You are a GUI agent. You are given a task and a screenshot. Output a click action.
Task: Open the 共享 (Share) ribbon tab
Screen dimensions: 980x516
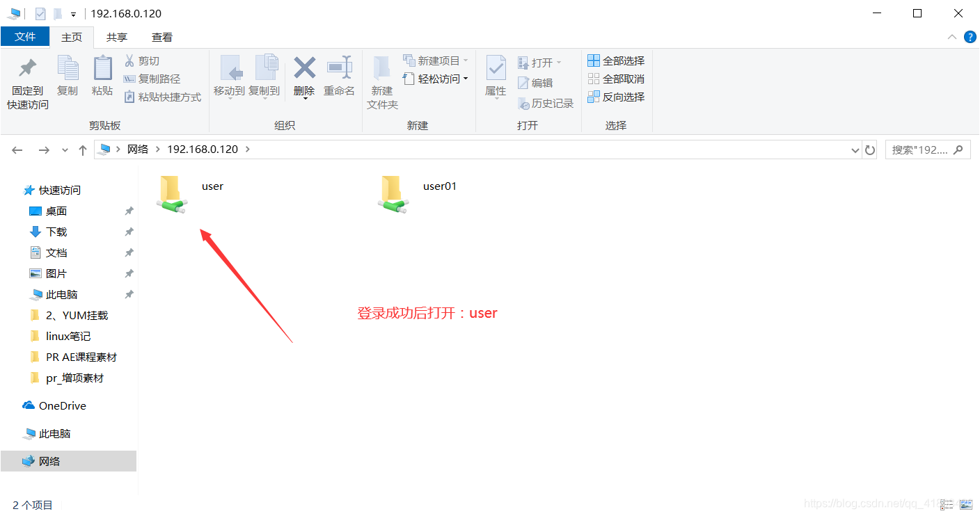(116, 37)
